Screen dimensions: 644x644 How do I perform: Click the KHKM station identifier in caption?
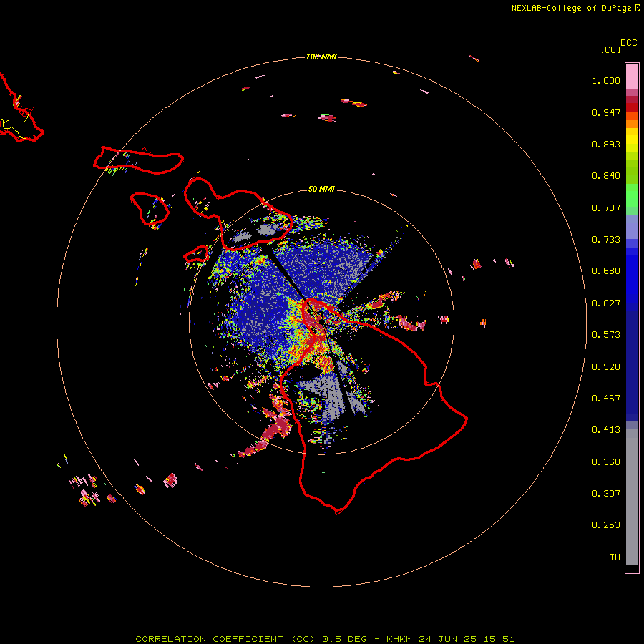(399, 639)
